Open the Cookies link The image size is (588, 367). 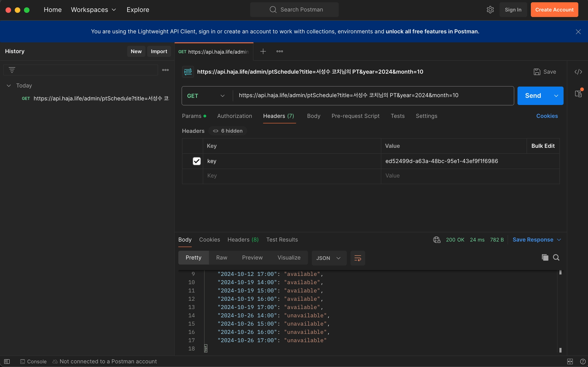(x=547, y=116)
